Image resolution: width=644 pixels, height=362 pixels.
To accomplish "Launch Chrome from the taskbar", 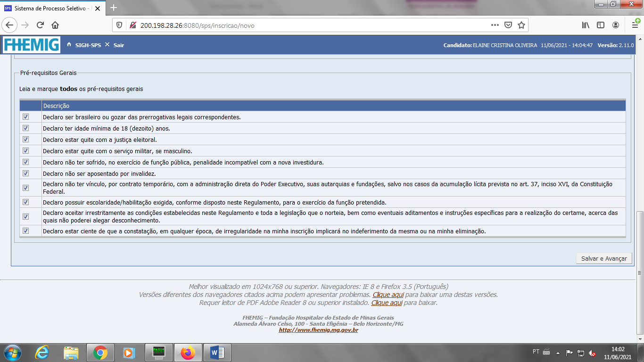I will [x=100, y=353].
